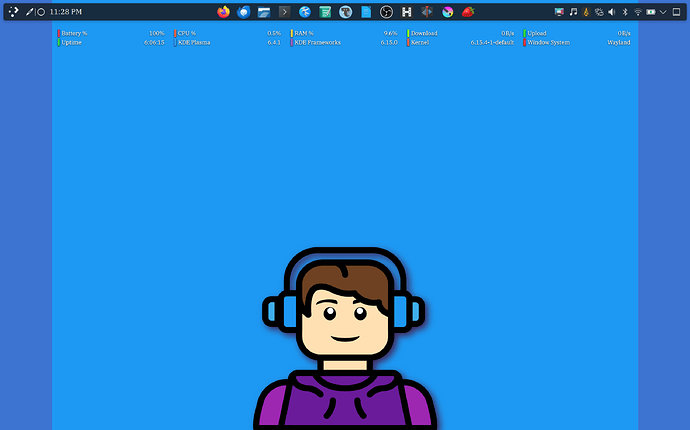Open the Strawberry music player icon
Image resolution: width=690 pixels, height=430 pixels.
click(468, 12)
